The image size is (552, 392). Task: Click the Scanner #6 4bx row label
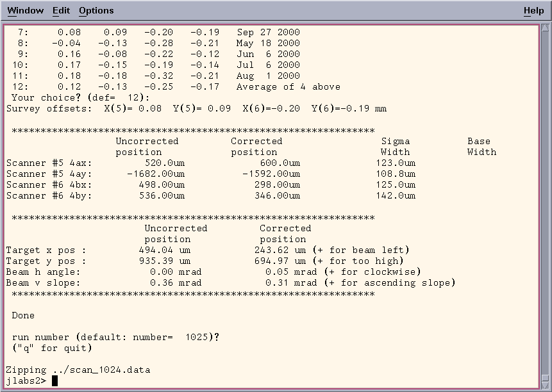coord(49,185)
